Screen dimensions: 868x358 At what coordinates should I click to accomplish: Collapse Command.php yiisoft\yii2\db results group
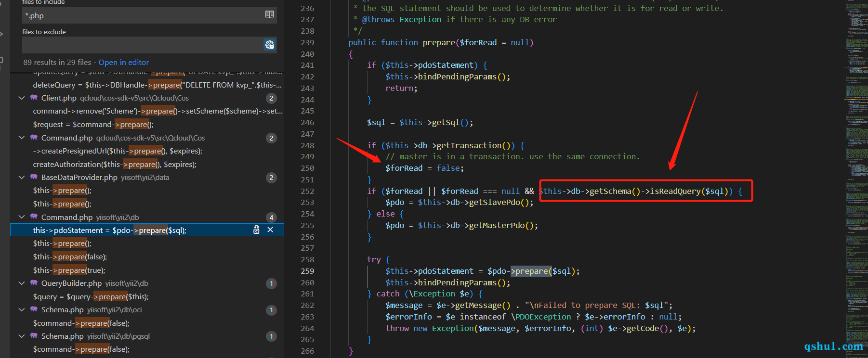click(x=22, y=217)
